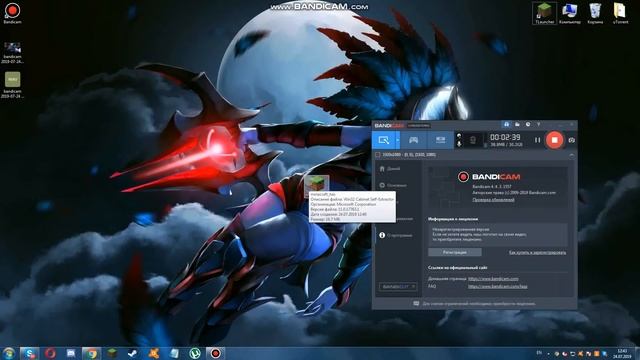Open the TLauncher desktop icon
The image size is (640, 360).
click(x=544, y=13)
